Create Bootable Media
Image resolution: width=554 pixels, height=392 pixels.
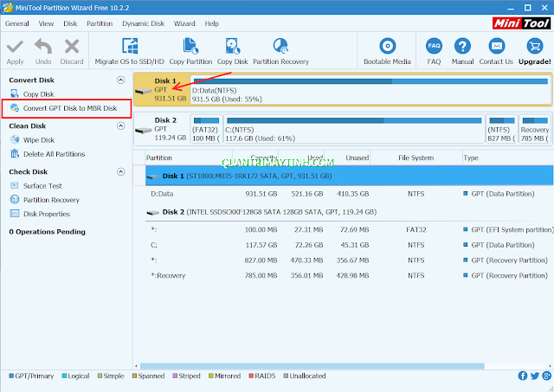point(387,47)
